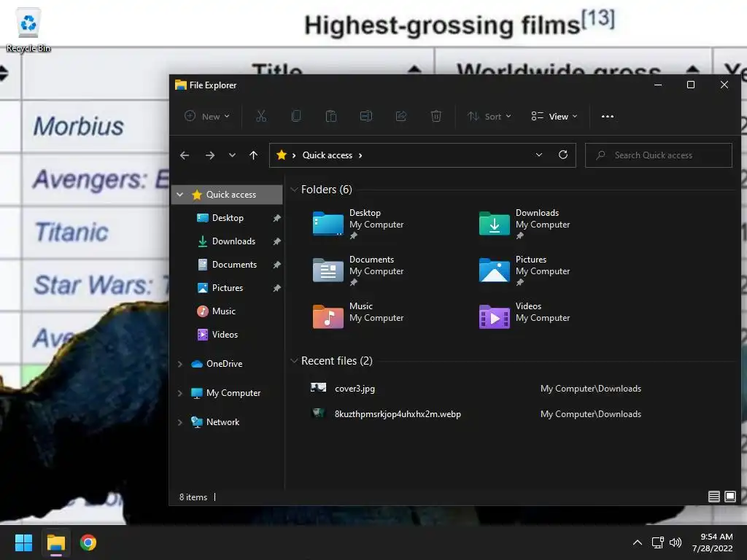747x560 pixels.
Task: Go back with the left arrow
Action: tap(185, 155)
